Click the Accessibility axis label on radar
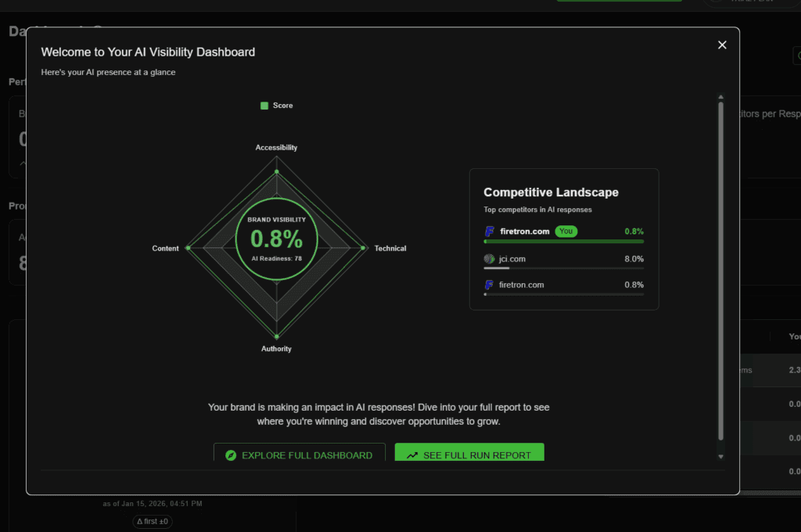The height and width of the screenshot is (532, 801). pos(276,148)
